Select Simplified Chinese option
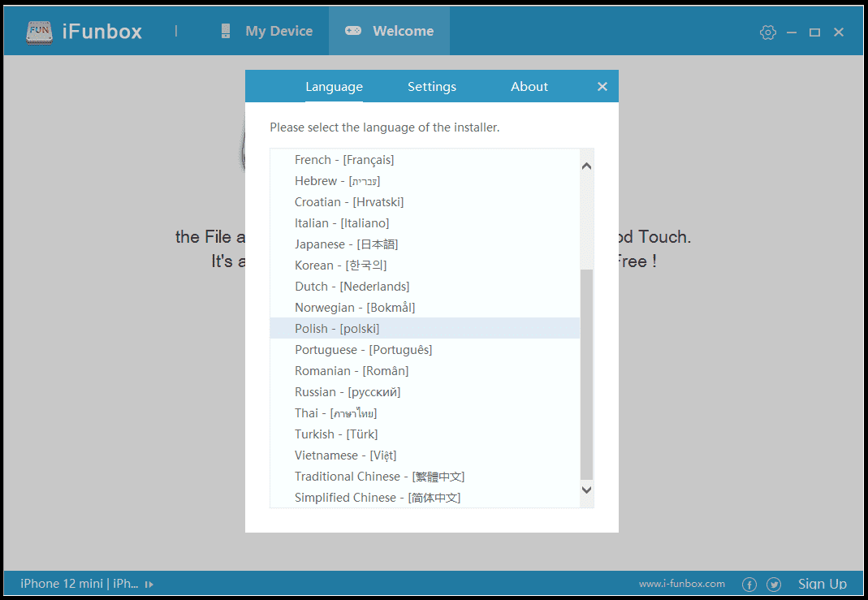Image resolution: width=868 pixels, height=600 pixels. point(425,497)
